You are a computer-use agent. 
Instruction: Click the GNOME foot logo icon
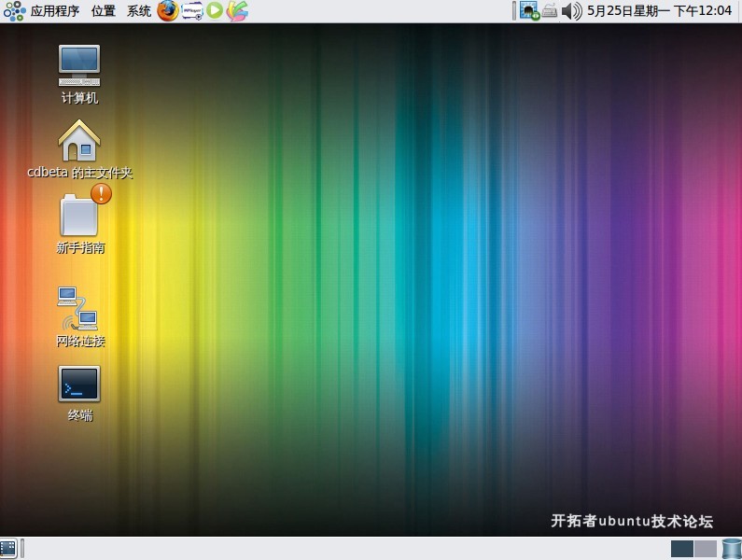(x=14, y=11)
